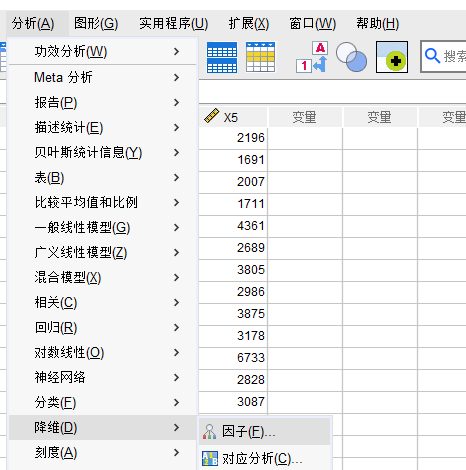The width and height of the screenshot is (466, 470).
Task: Select cell with value 2007
Action: pos(233,182)
